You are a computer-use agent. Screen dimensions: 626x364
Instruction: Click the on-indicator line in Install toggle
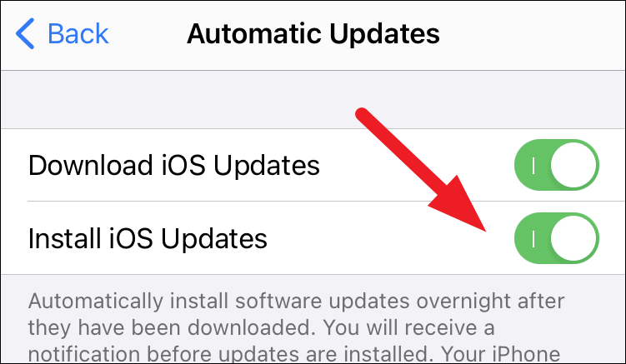[533, 239]
